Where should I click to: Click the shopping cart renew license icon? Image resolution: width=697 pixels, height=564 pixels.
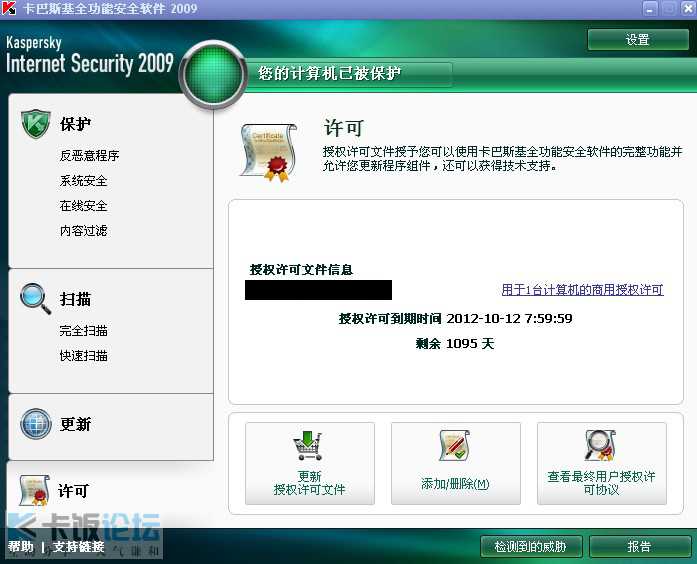coord(308,446)
